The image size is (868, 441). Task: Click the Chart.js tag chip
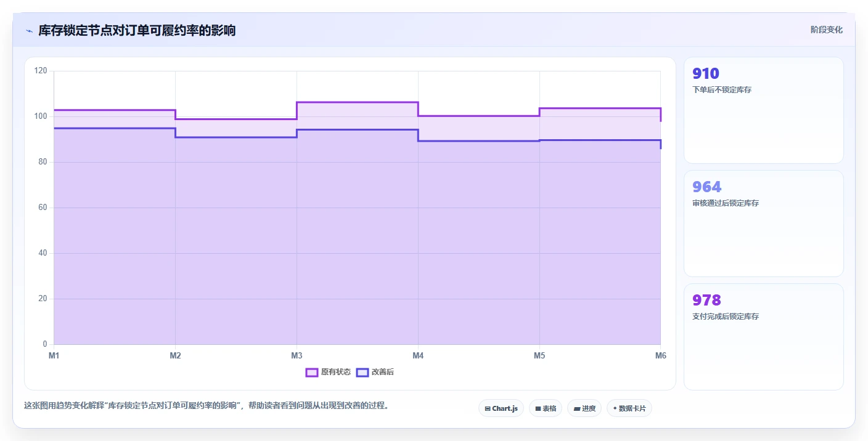[x=501, y=408]
